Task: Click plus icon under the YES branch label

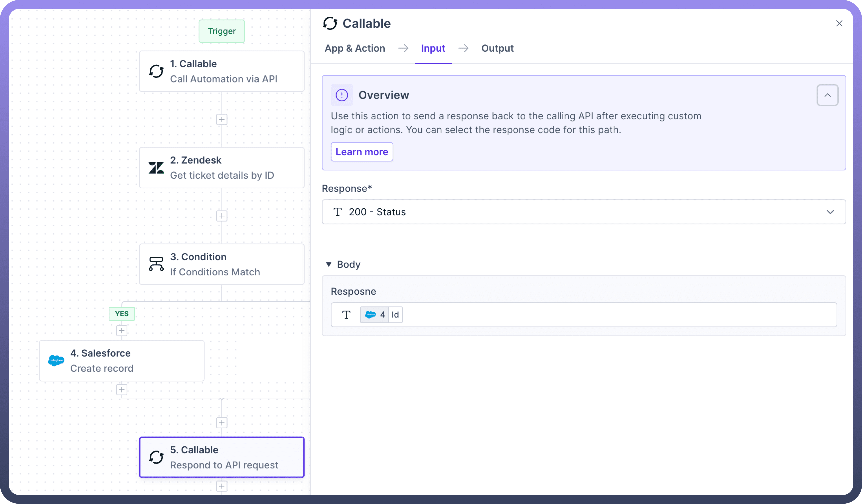Action: (x=122, y=331)
